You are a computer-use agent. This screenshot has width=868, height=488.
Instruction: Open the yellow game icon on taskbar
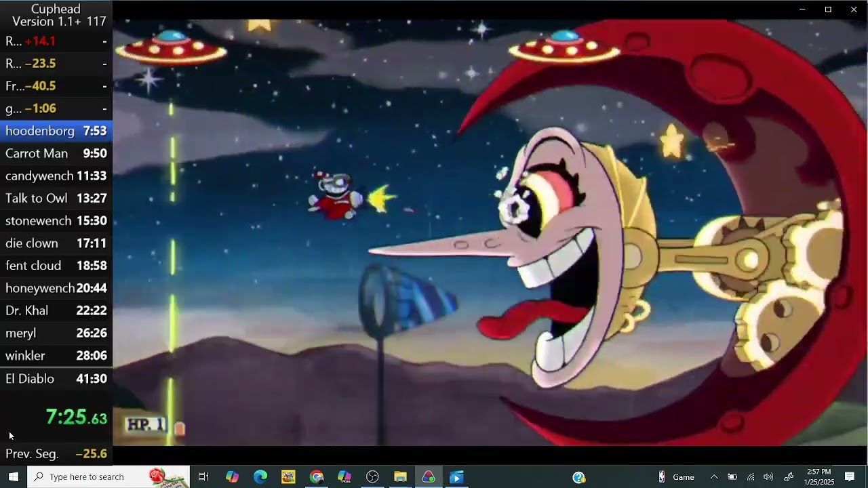(x=288, y=476)
